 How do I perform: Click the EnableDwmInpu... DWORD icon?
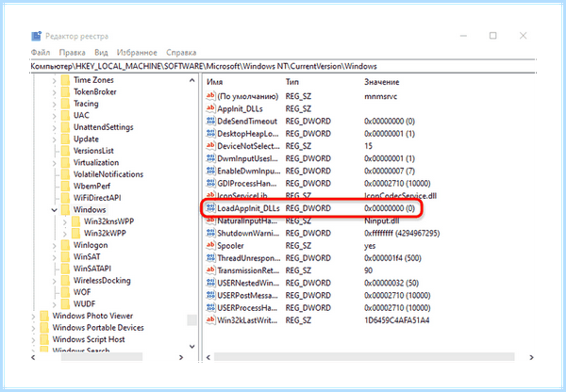point(210,171)
